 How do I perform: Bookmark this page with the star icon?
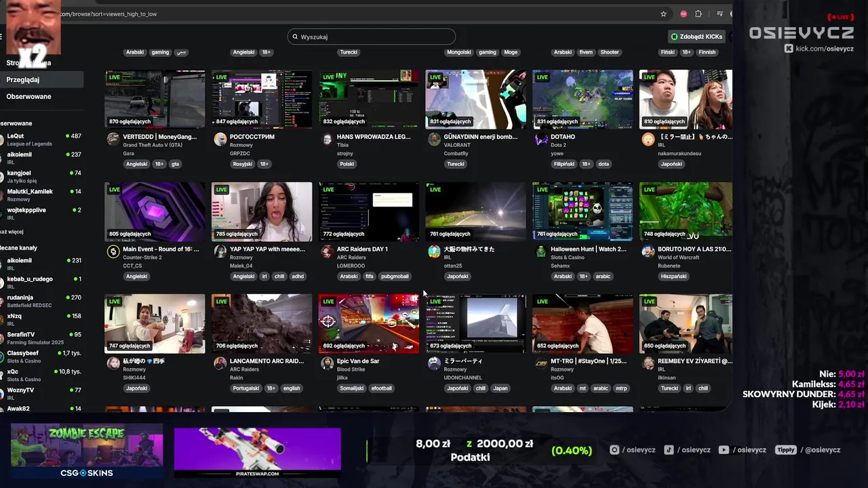(x=663, y=14)
